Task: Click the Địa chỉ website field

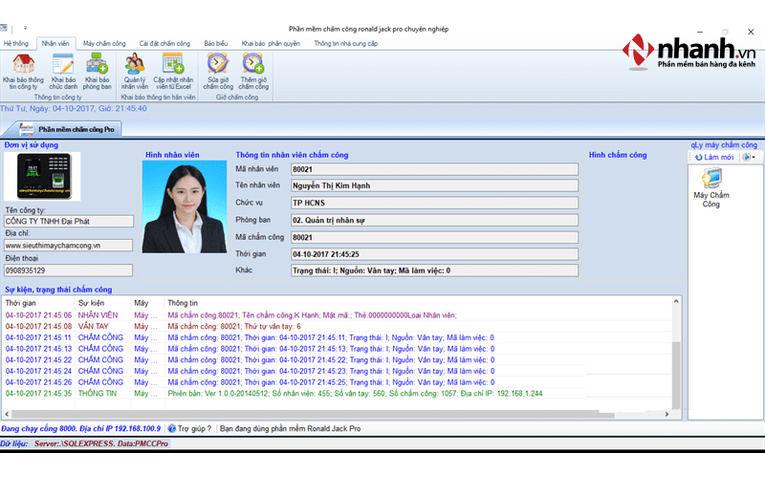Action: [x=68, y=245]
